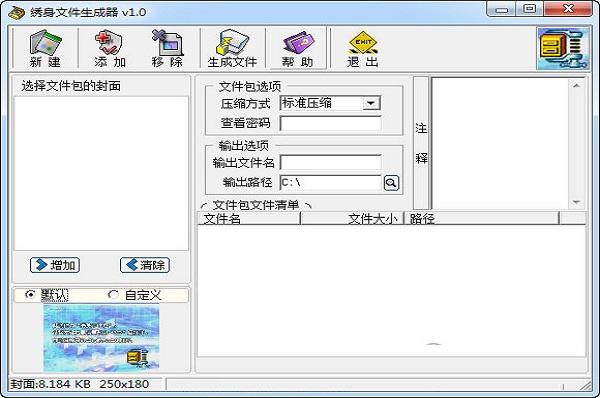Click the 增加 cover button
This screenshot has width=600, height=398.
pos(55,265)
